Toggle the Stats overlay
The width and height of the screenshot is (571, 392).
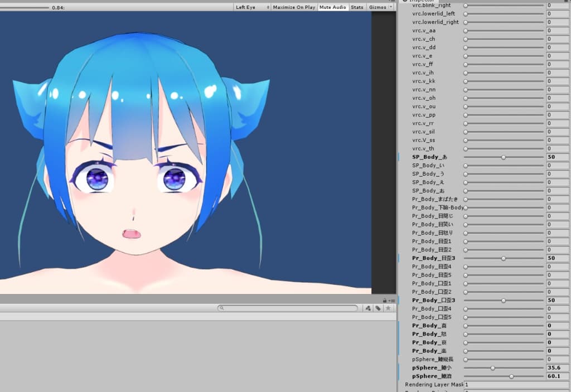pos(357,7)
